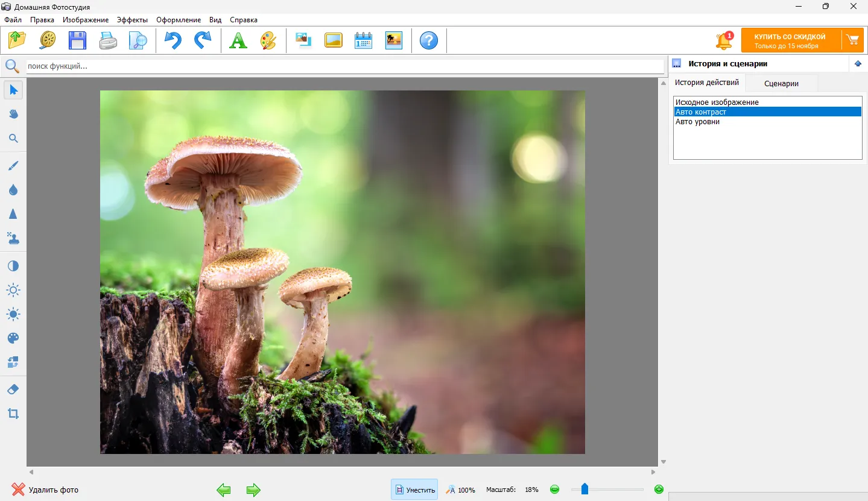Image resolution: width=868 pixels, height=501 pixels.
Task: Click the Купить со скидкой button
Action: pyautogui.click(x=790, y=40)
